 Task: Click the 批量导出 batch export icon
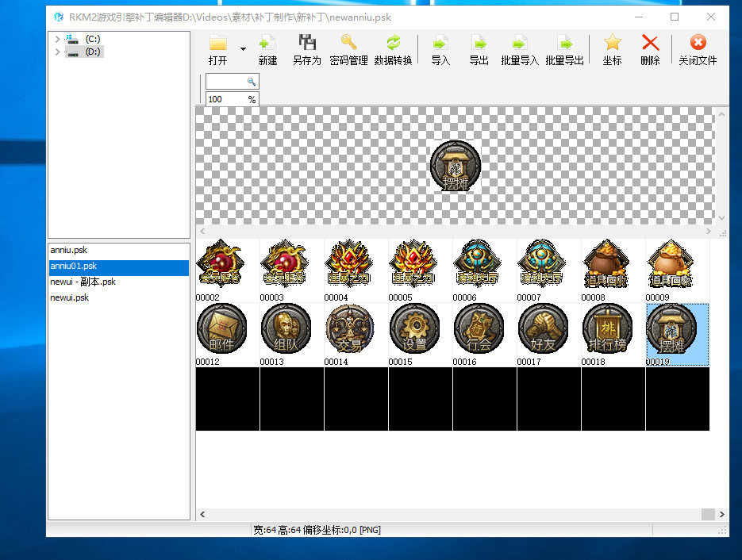pos(564,44)
